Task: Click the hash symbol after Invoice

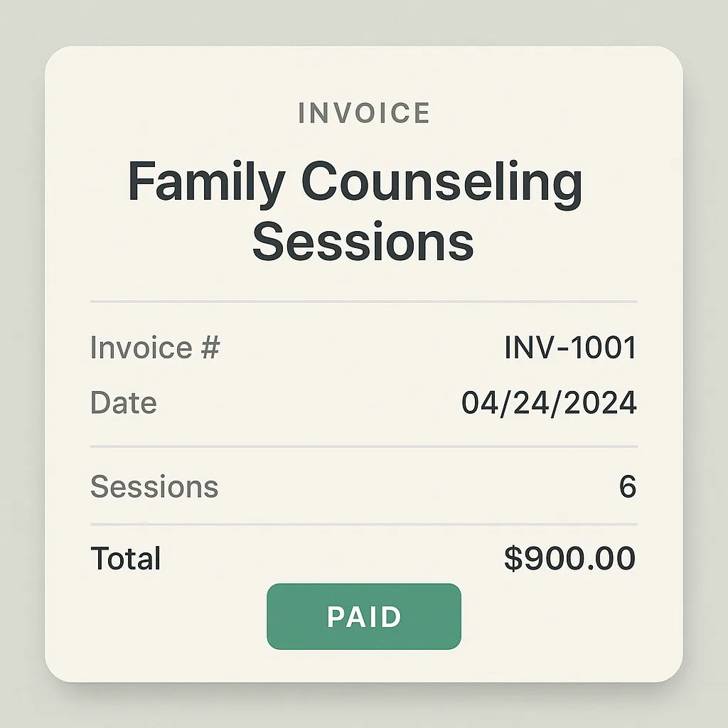Action: click(210, 347)
